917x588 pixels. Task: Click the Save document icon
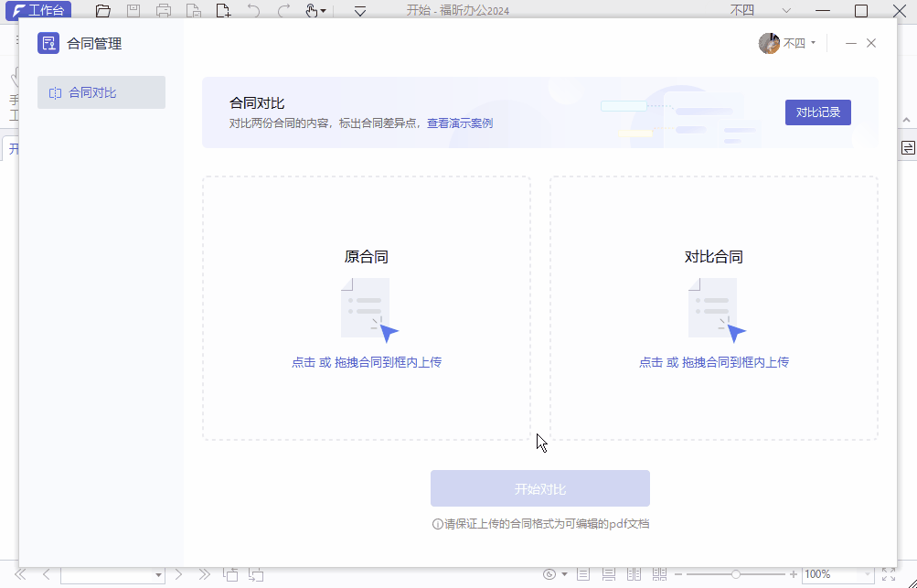click(x=133, y=10)
